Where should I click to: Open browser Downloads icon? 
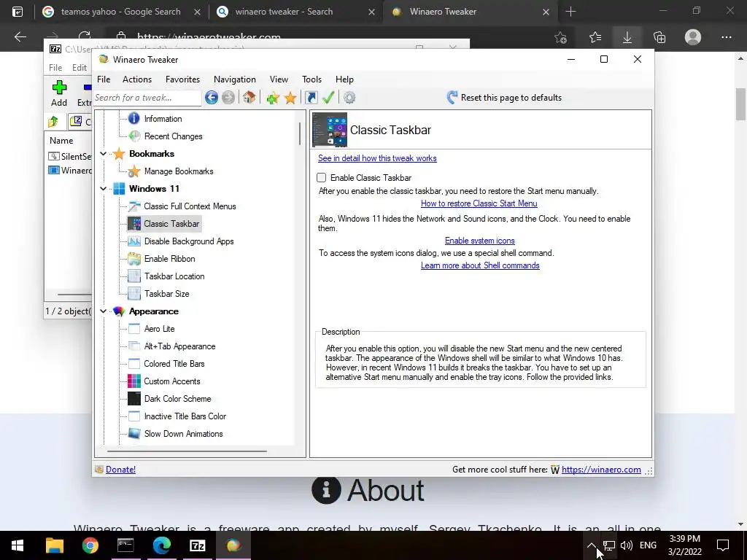click(627, 37)
